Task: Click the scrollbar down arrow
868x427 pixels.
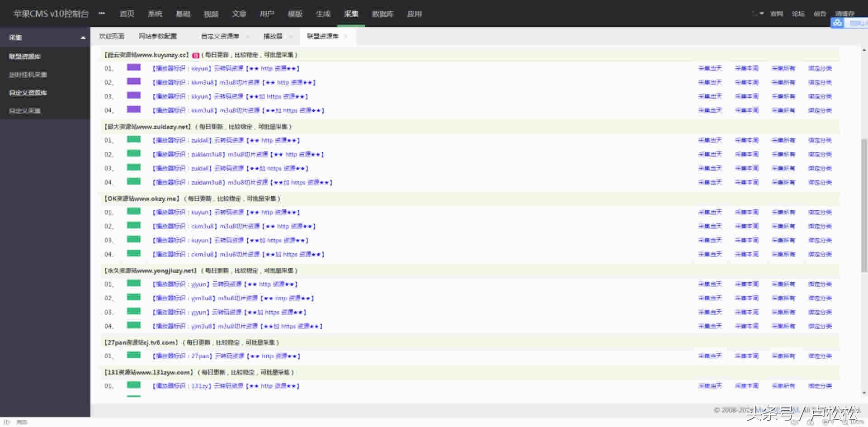Action: point(864,394)
